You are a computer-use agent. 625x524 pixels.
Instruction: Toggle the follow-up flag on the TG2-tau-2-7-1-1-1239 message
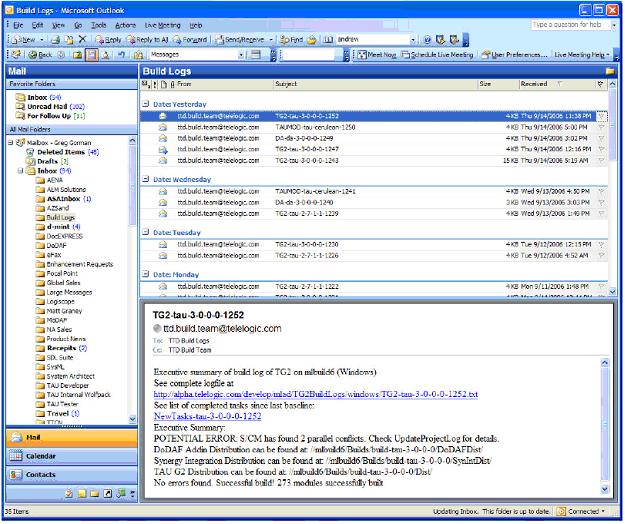(x=601, y=214)
